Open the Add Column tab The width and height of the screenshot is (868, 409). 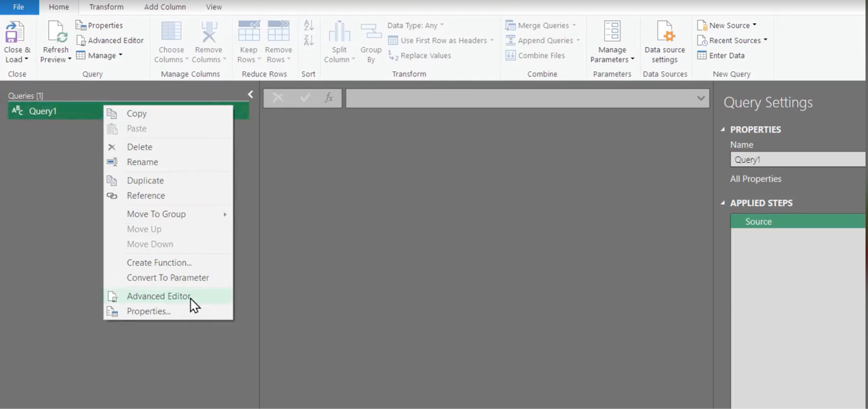tap(165, 7)
